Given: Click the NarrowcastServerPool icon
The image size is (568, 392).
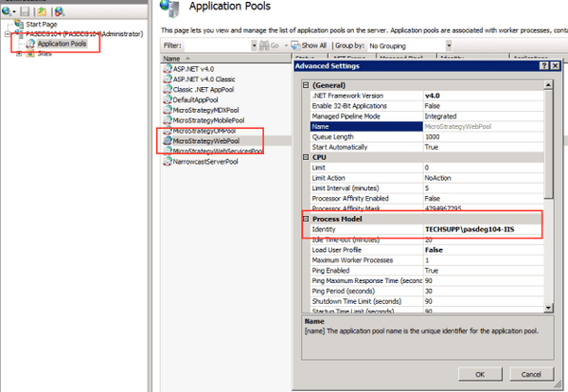Looking at the screenshot, I should point(167,162).
